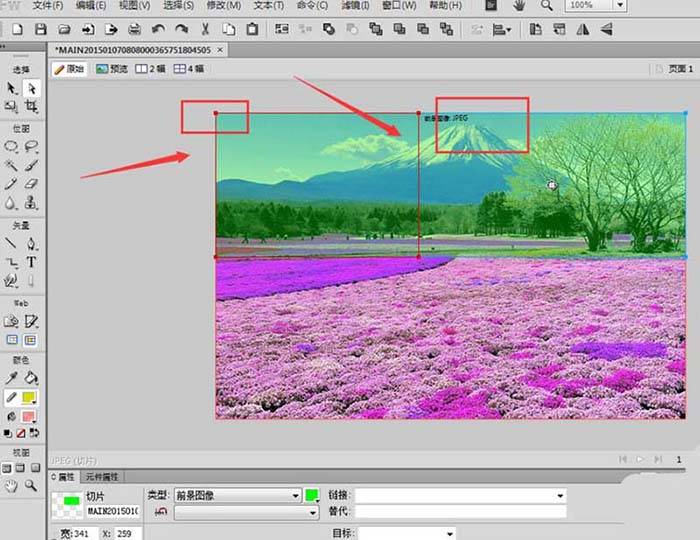Click the Eyedropper tool

coord(11,378)
